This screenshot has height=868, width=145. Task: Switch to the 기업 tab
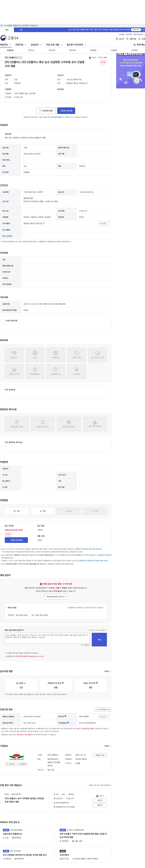click(x=21, y=30)
